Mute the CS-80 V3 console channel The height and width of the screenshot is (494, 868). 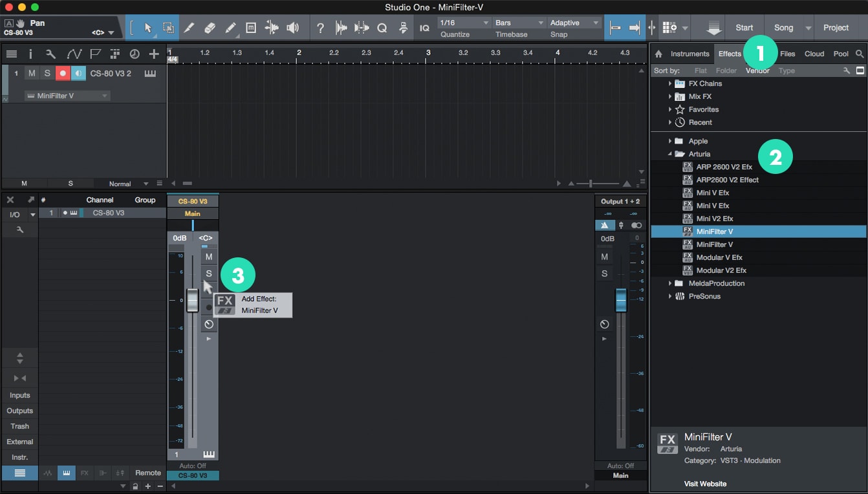[x=209, y=257]
